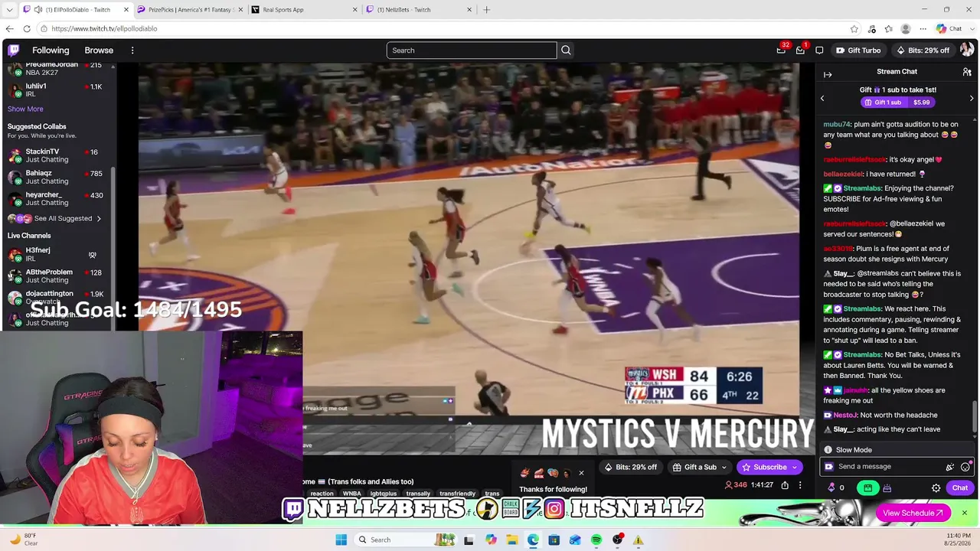
Task: Open the chat Community users list
Action: click(x=967, y=72)
